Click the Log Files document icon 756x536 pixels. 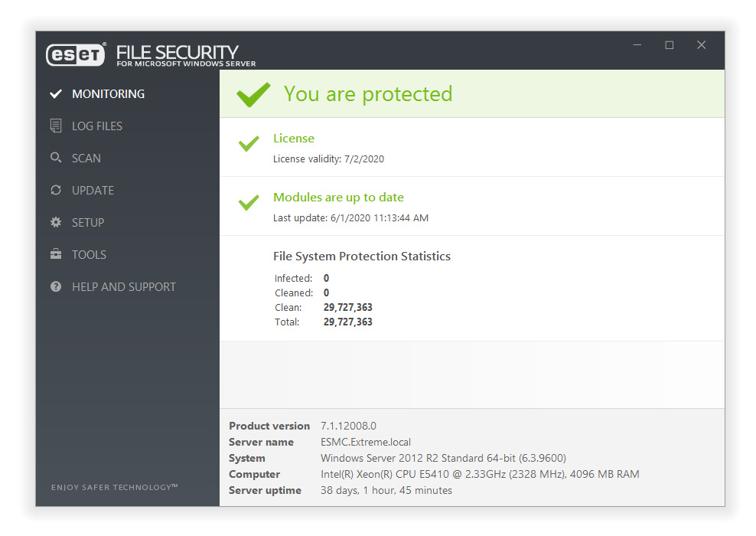pyautogui.click(x=56, y=126)
